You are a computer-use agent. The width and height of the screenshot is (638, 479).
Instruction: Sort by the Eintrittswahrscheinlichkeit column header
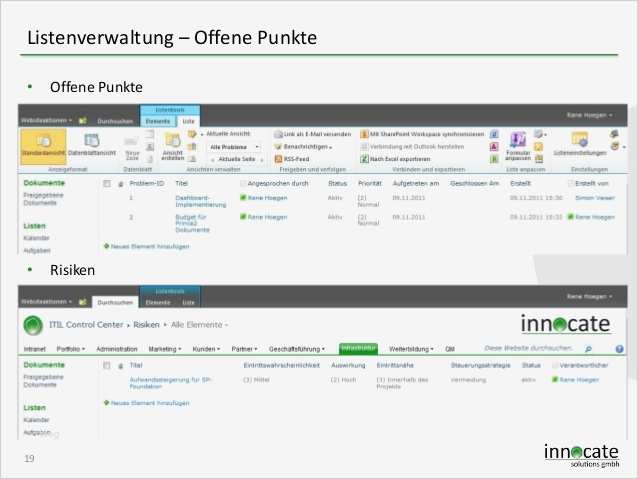(x=282, y=366)
